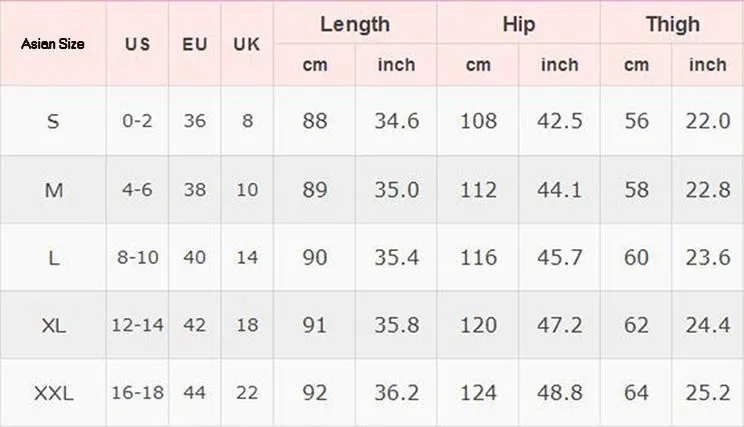This screenshot has width=744, height=427.
Task: Select the thigh 58 cm cell
Action: 636,190
